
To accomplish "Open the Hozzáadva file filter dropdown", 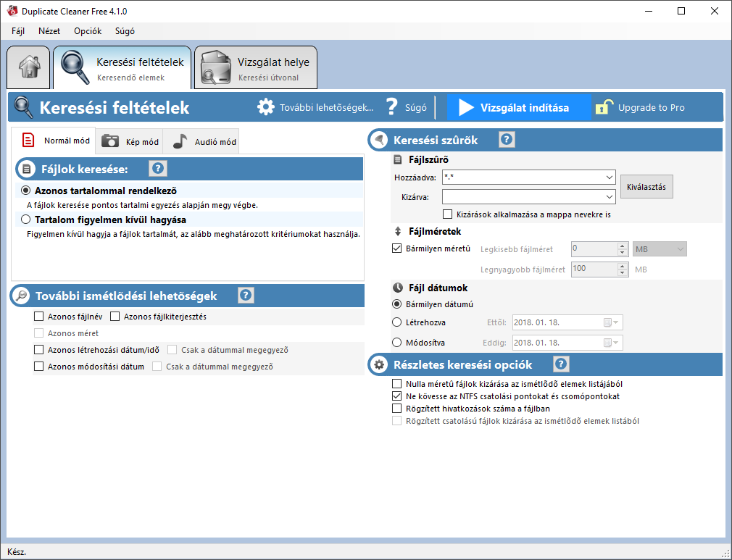I will (607, 177).
